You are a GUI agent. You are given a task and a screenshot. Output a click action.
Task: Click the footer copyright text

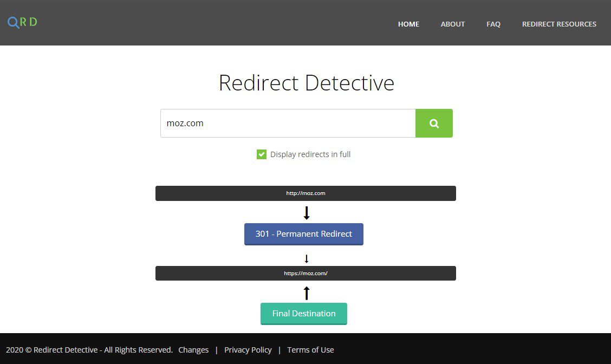click(89, 350)
